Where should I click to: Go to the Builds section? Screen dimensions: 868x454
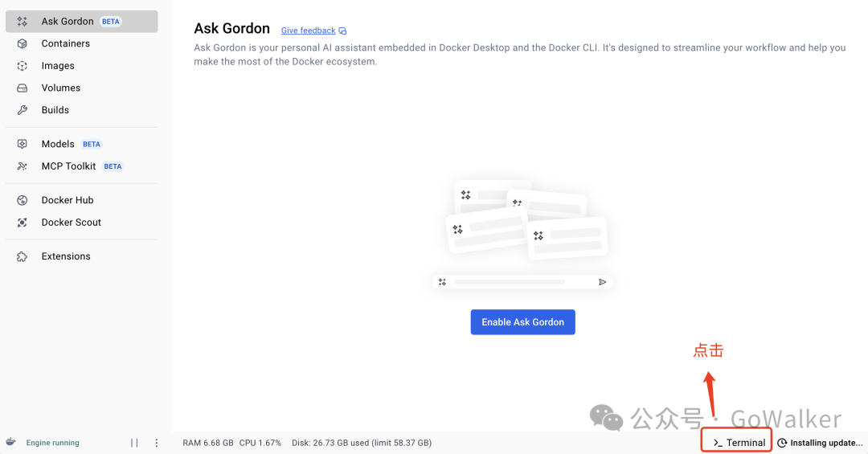click(x=82, y=109)
